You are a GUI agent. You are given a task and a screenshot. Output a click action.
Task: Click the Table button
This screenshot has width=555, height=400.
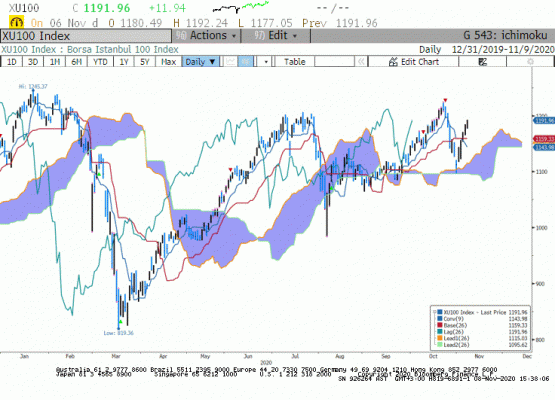294,62
